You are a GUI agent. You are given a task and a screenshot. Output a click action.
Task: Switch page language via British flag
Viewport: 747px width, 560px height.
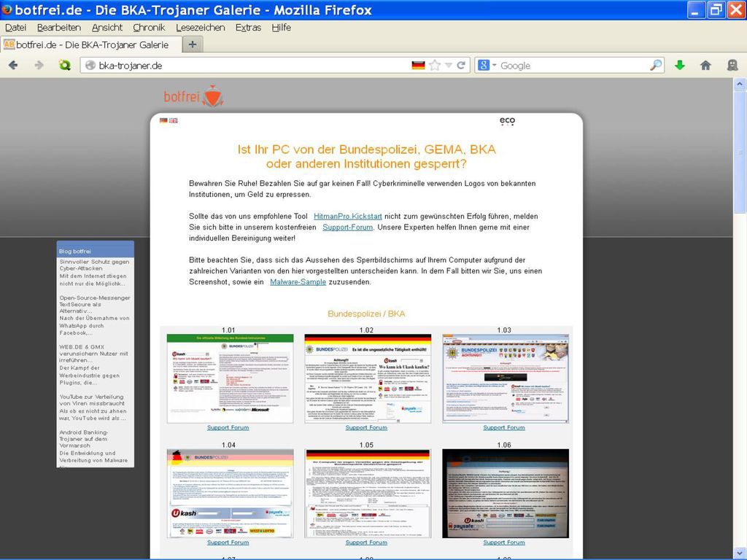[174, 120]
